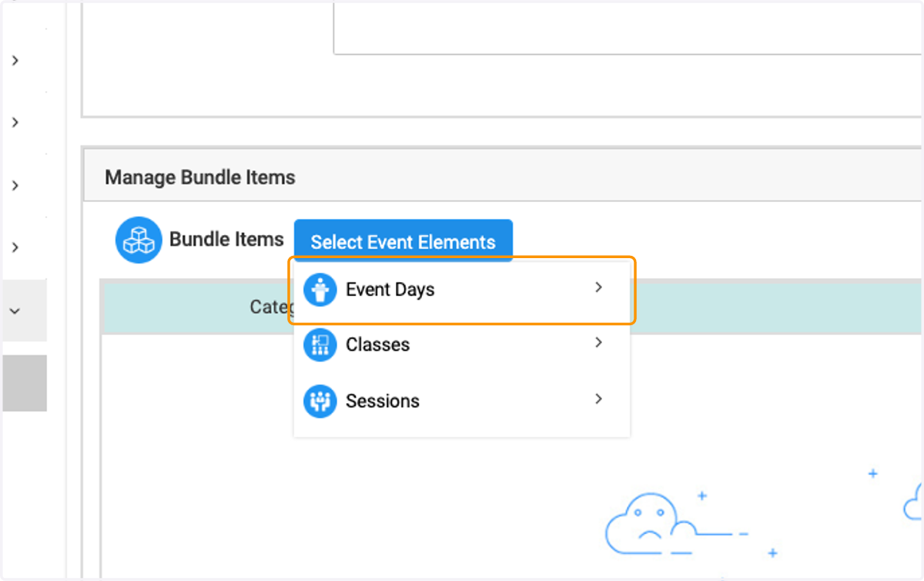Collapse the expanded sidebar section chevron

[14, 311]
